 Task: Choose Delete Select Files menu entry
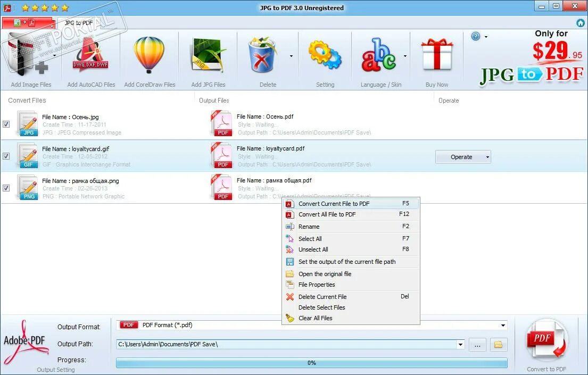point(351,307)
